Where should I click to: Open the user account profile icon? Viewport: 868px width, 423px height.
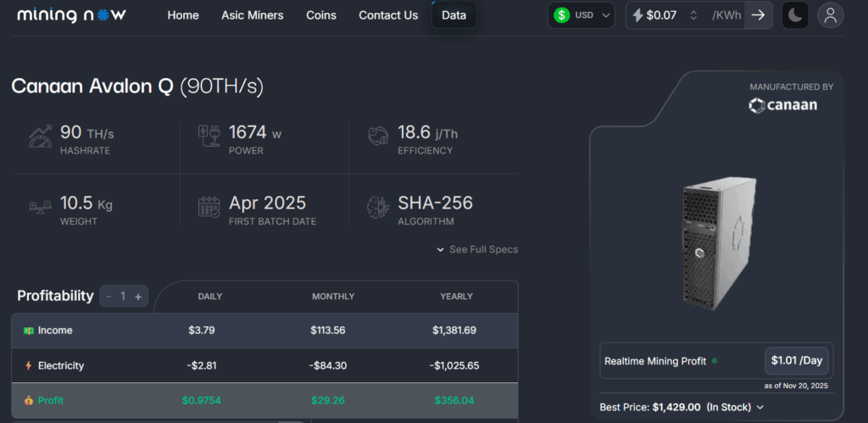point(830,15)
